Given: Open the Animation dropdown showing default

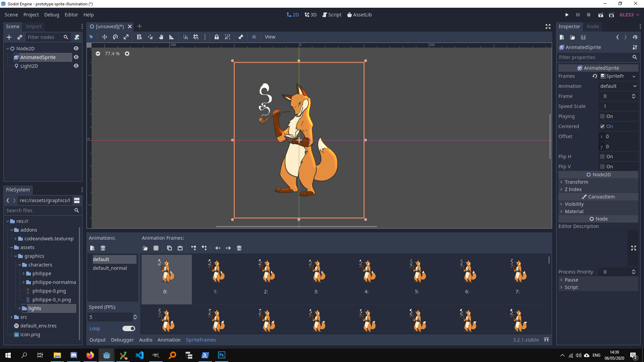Looking at the screenshot, I should tap(618, 86).
